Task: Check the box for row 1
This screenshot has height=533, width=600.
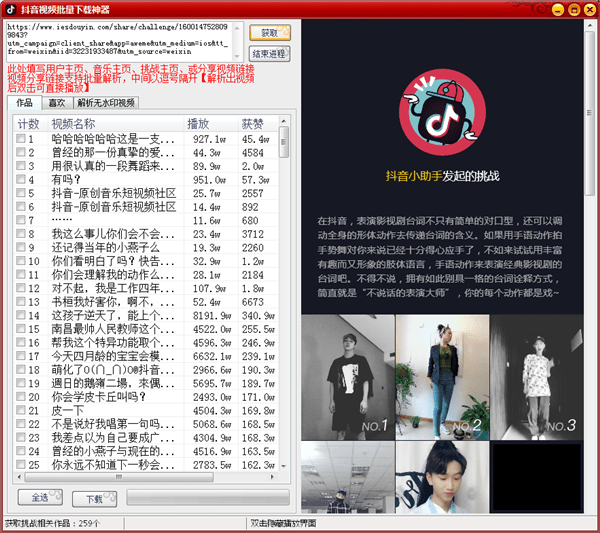Action: (x=21, y=139)
